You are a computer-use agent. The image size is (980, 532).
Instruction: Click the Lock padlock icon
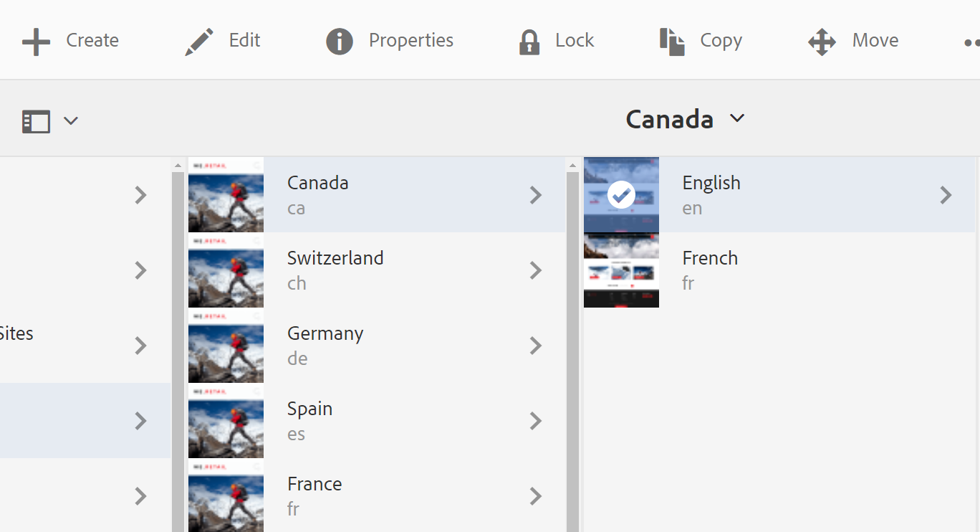point(529,42)
